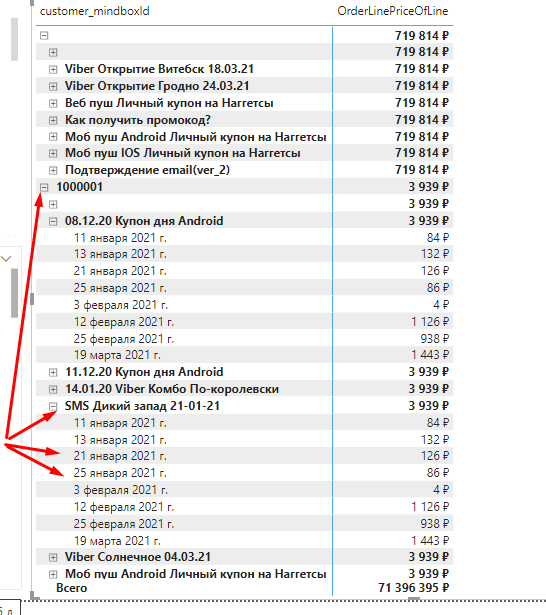
Task: Expand Подтверждение email(ver_2) row
Action: click(53, 171)
